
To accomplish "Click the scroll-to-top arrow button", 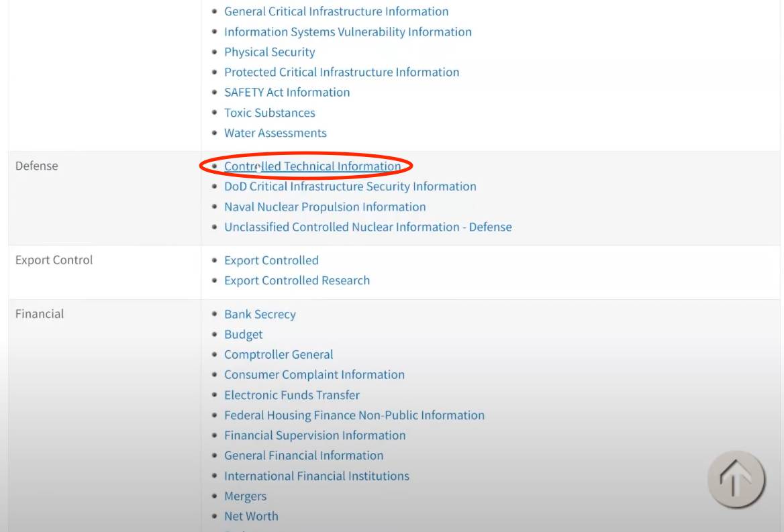I will (x=736, y=480).
